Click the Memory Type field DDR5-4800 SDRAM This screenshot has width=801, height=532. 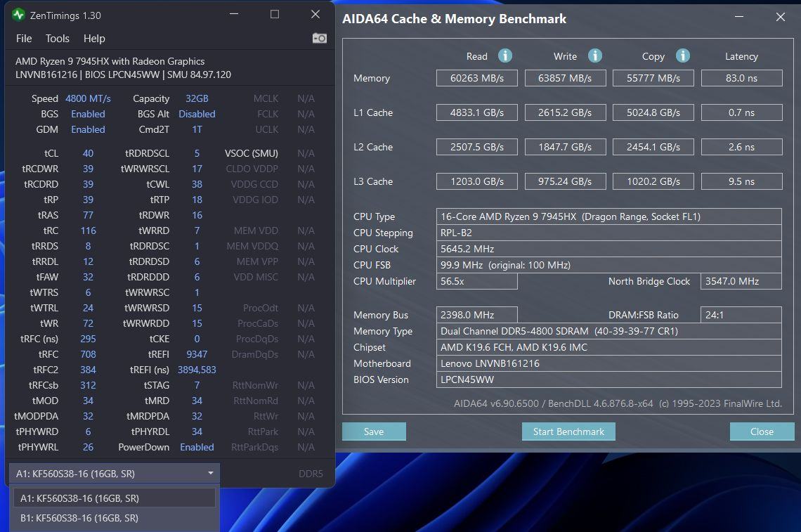tap(609, 330)
